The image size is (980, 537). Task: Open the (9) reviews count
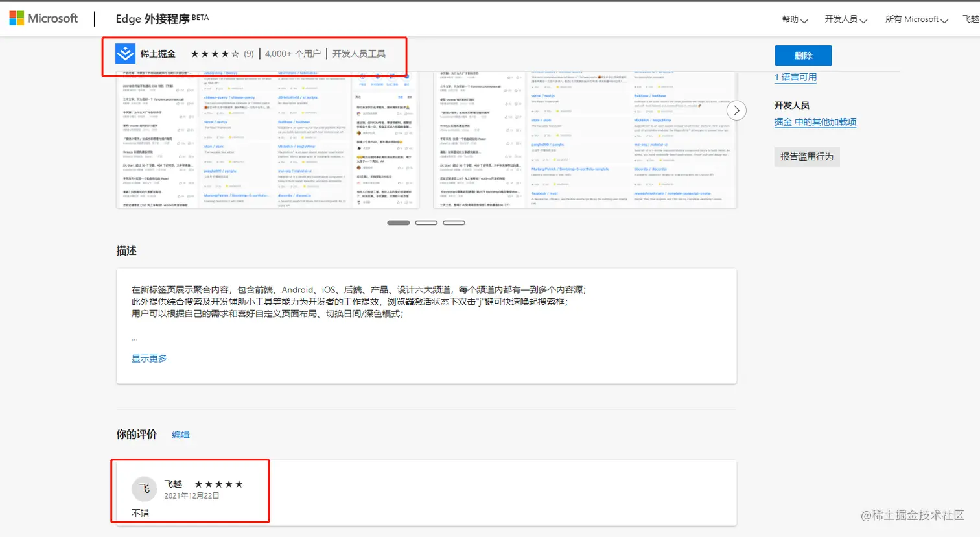(249, 54)
